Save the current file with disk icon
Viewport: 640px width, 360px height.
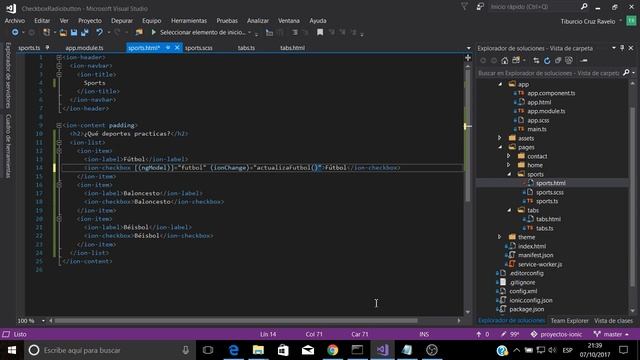[74, 32]
